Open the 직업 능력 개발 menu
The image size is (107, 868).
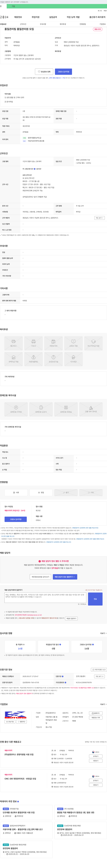[x=73, y=17]
